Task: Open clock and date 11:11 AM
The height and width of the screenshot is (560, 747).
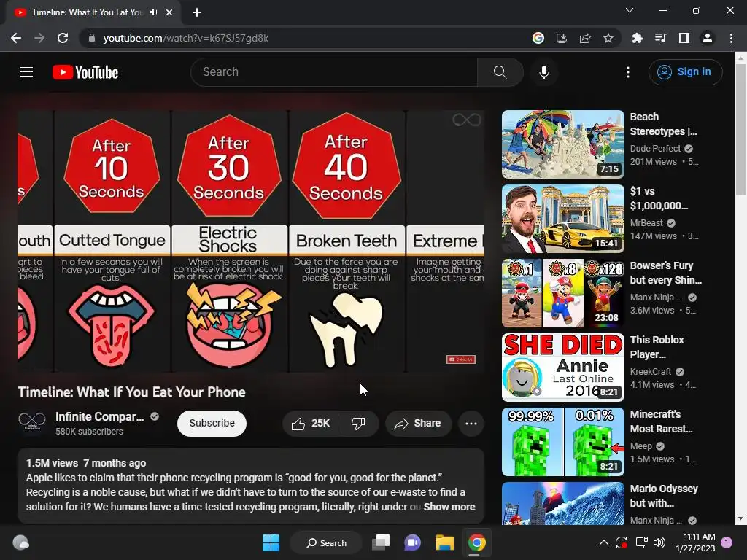Action: pos(695,542)
